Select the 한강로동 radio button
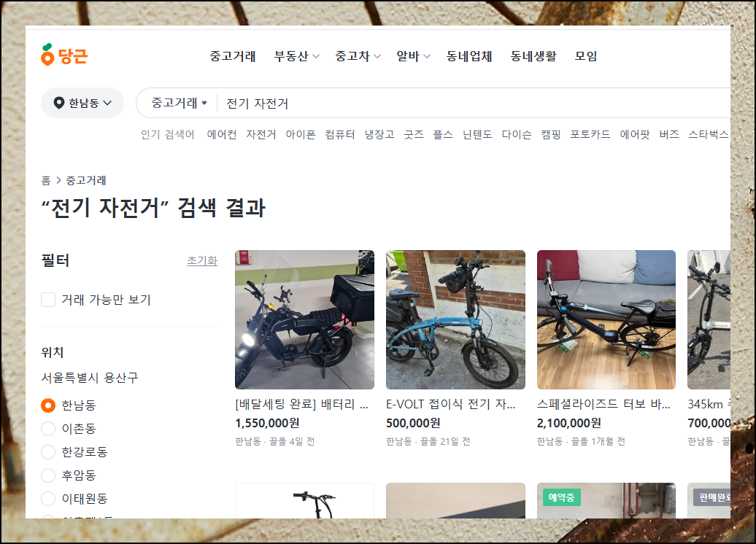756x544 pixels. (48, 452)
